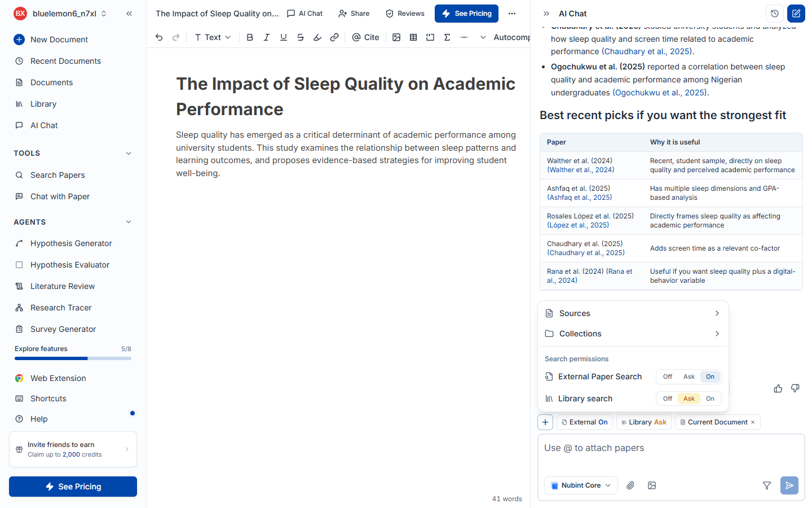The image size is (812, 508).
Task: Give thumbs down to the response
Action: pos(795,388)
